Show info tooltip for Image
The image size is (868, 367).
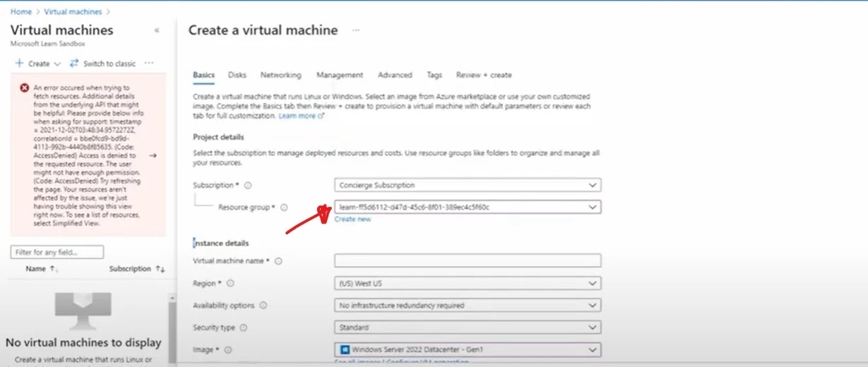(x=228, y=349)
